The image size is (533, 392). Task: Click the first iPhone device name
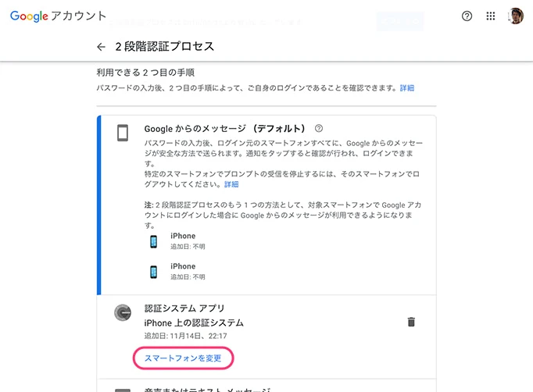183,236
